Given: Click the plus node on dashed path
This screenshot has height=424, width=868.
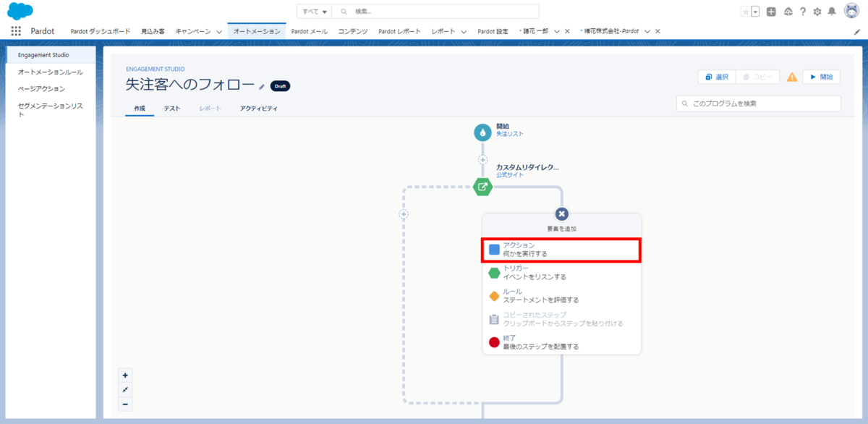Looking at the screenshot, I should pos(404,214).
